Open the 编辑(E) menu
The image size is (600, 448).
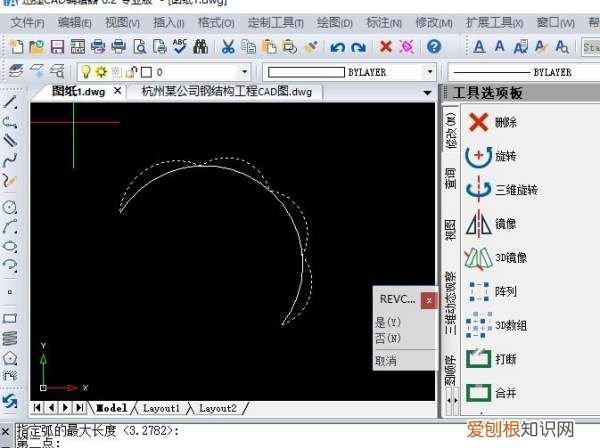pos(75,23)
